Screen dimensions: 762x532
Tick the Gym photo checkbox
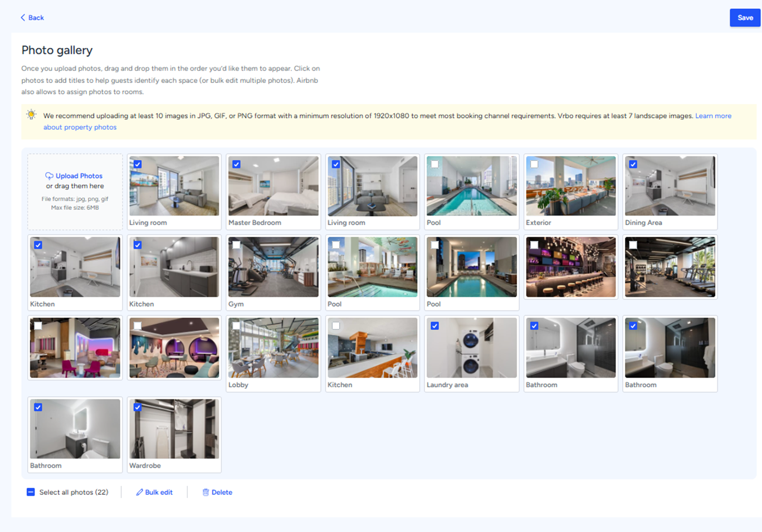[x=236, y=245]
